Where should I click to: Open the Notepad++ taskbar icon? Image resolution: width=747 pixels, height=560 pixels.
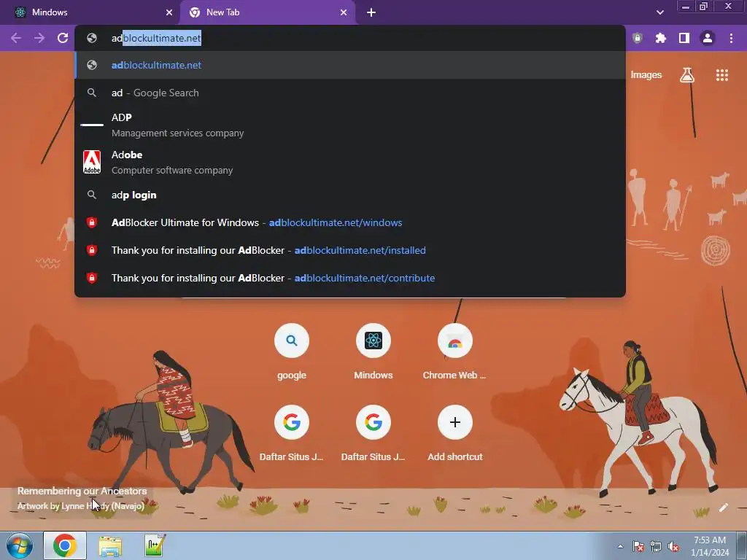pos(155,545)
